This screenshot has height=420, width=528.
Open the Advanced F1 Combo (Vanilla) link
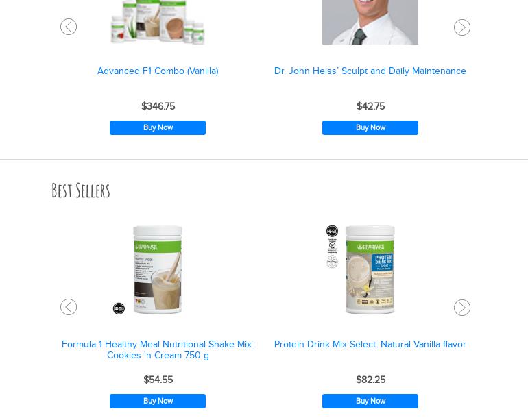pos(158,71)
